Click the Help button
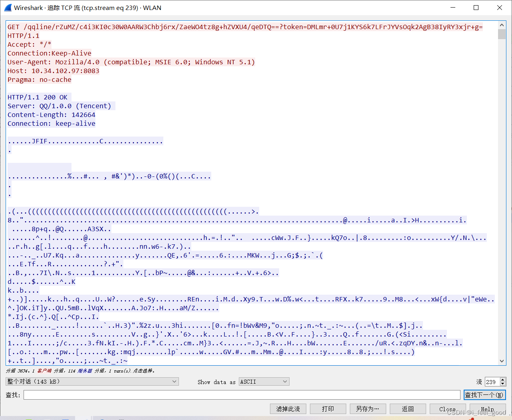Image resolution: width=512 pixels, height=420 pixels. (488, 409)
